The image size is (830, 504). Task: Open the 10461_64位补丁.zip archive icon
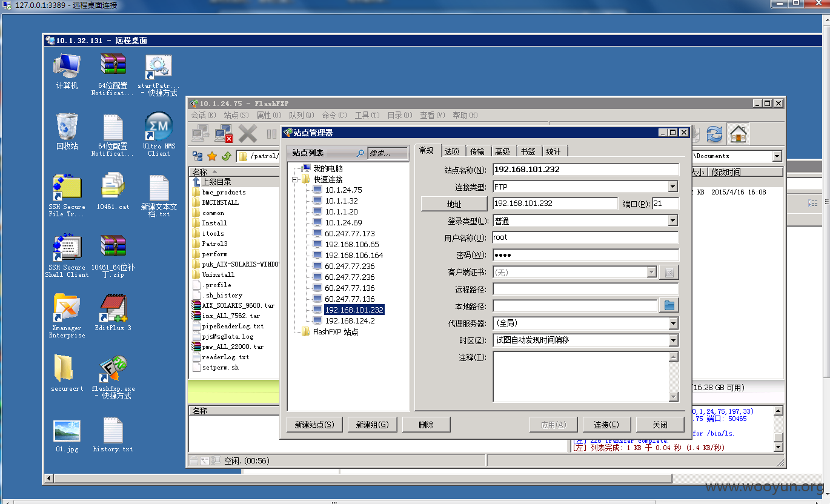point(113,256)
